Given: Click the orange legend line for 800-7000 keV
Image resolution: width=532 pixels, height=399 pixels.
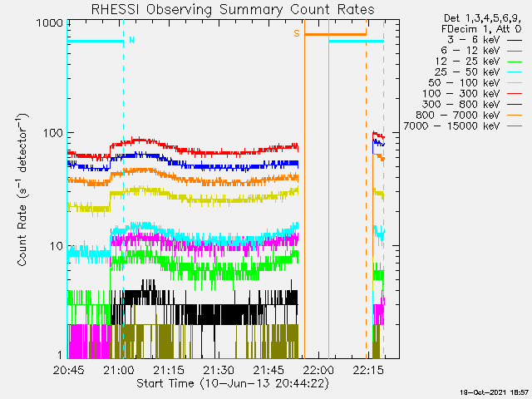Looking at the screenshot, I should pos(515,116).
